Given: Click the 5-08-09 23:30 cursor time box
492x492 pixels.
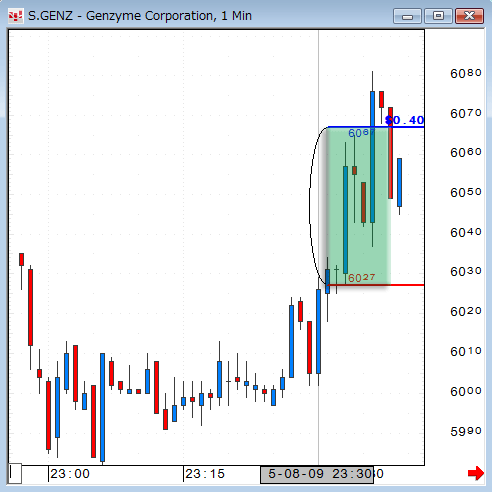Looking at the screenshot, I should (317, 474).
